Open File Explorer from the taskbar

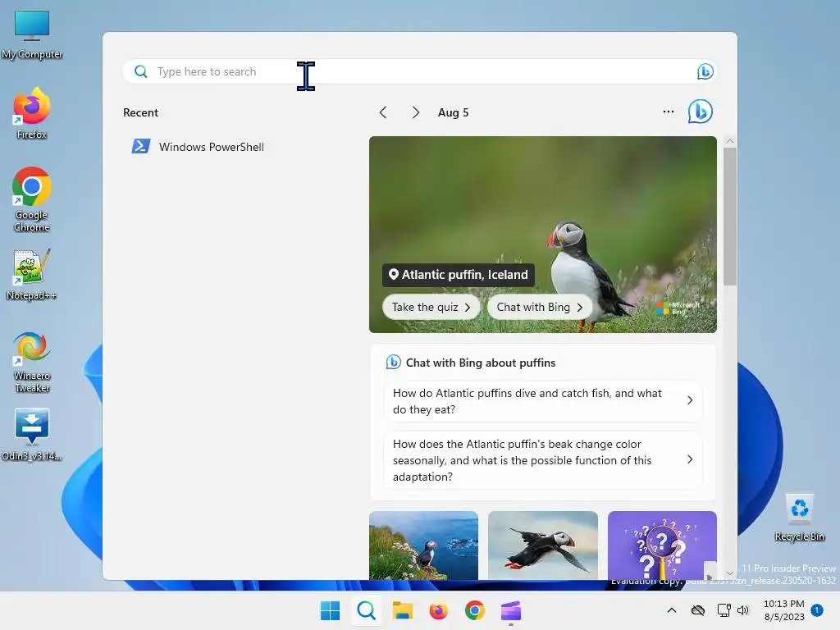point(402,610)
